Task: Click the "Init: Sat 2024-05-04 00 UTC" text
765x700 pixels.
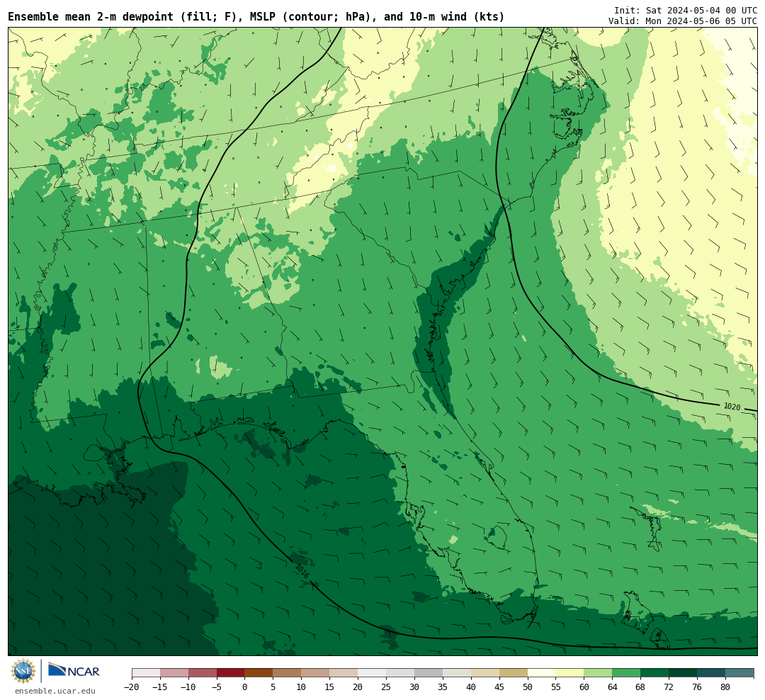Action: pyautogui.click(x=686, y=11)
